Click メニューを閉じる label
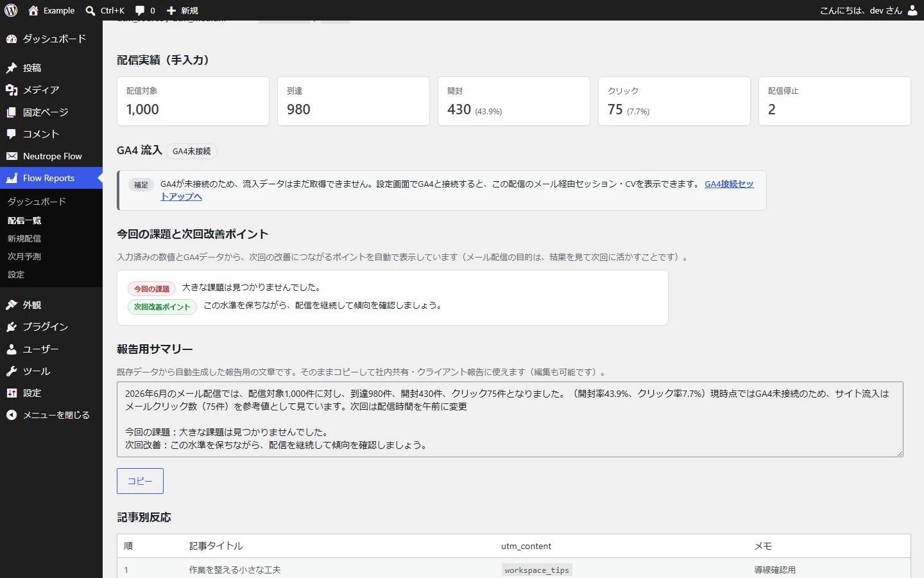This screenshot has width=924, height=578. 56,416
